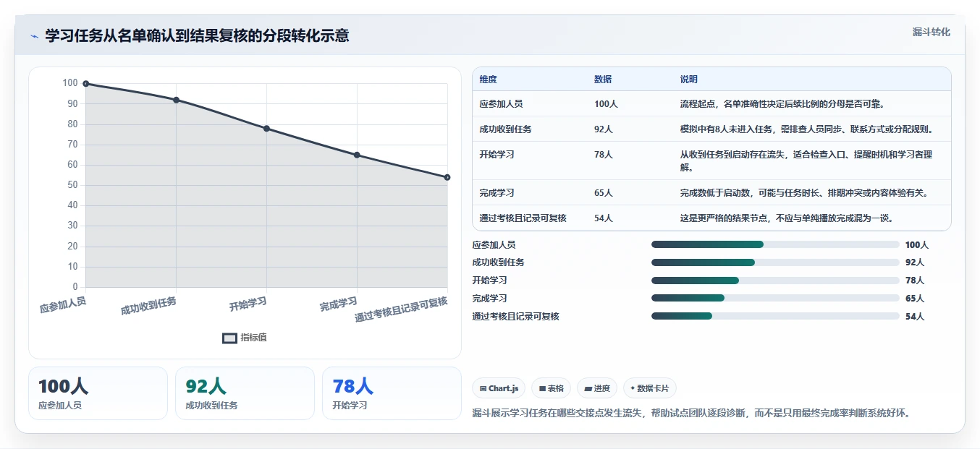Click the description starting with 流程起点
The height and width of the screenshot is (449, 980).
click(782, 104)
